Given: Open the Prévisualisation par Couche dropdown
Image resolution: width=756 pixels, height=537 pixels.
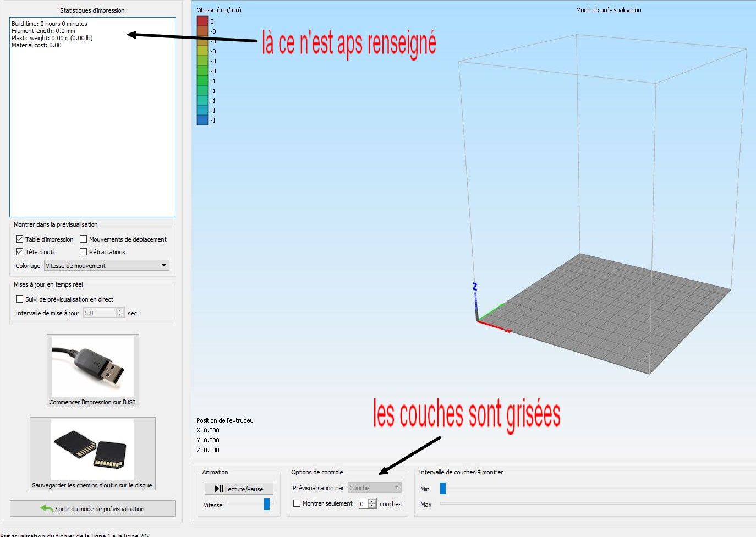Looking at the screenshot, I should 375,488.
